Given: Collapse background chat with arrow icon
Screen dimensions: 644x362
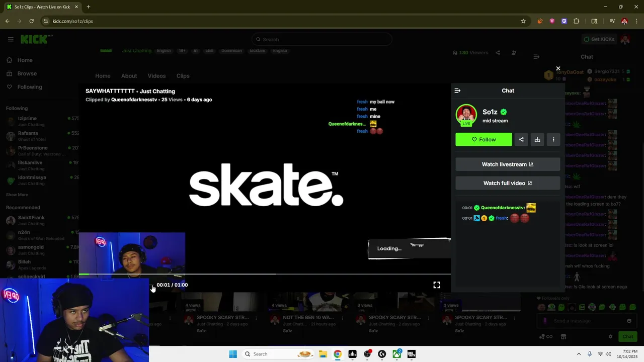Looking at the screenshot, I should tap(536, 57).
